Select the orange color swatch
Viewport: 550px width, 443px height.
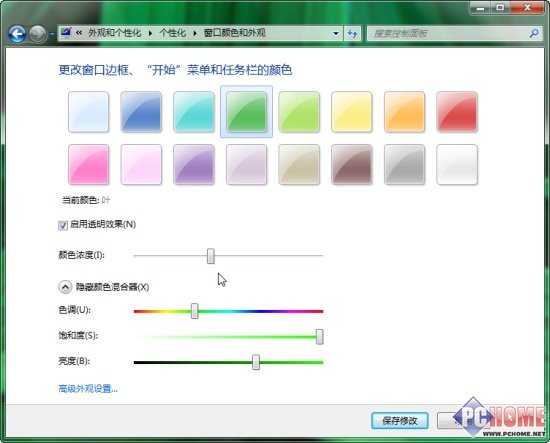coord(404,112)
